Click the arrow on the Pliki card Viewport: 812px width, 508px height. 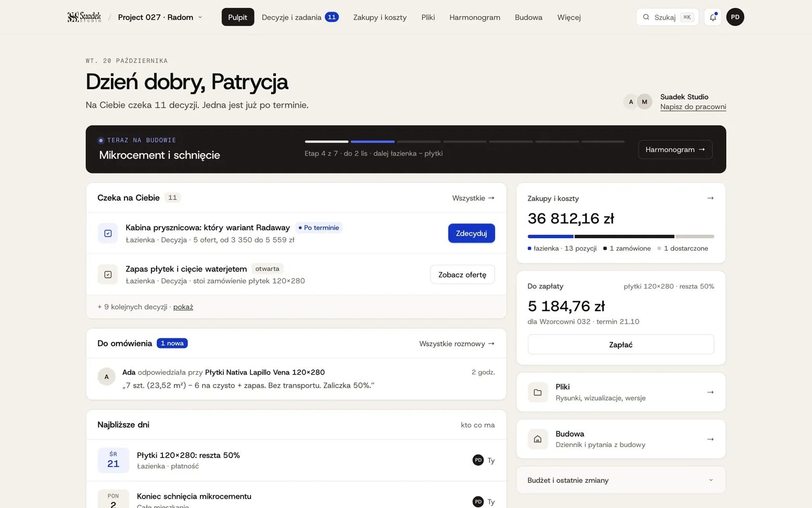(710, 392)
